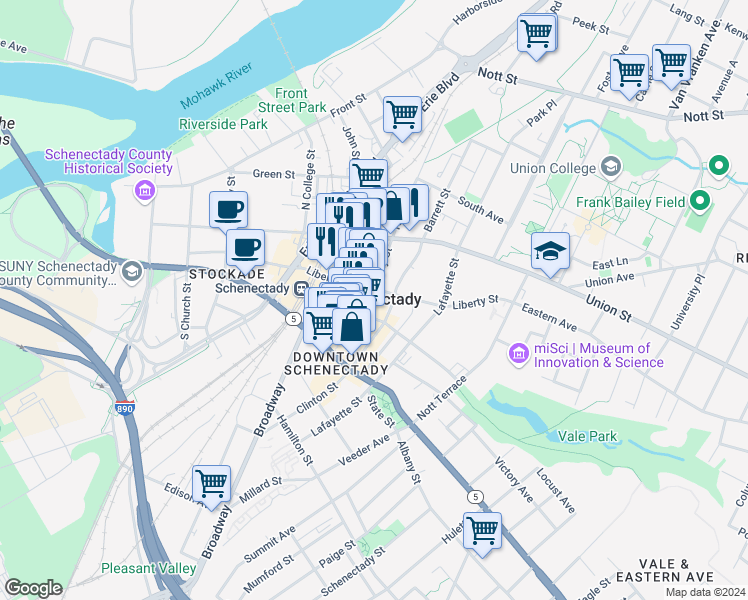Open the cart marker on Broadway by Edison Ave
The height and width of the screenshot is (600, 748).
(211, 486)
